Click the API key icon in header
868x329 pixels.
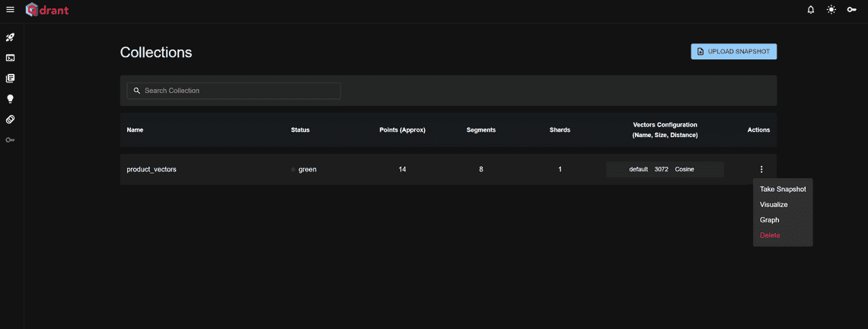(852, 10)
